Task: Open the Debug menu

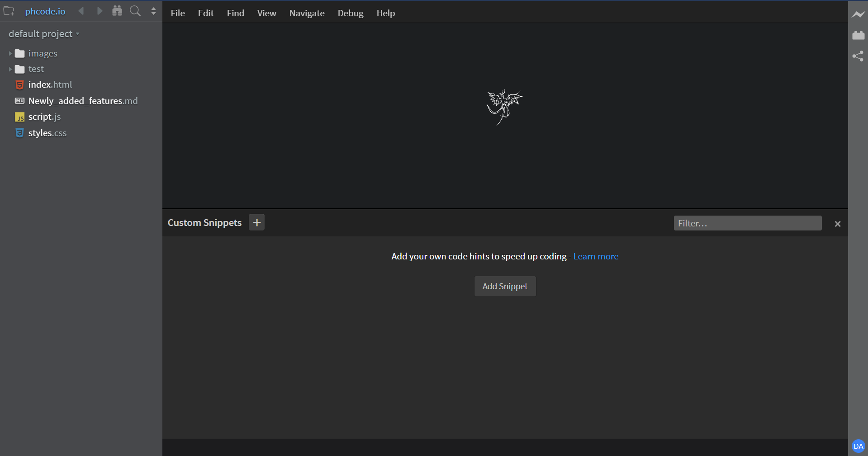Action: coord(351,13)
